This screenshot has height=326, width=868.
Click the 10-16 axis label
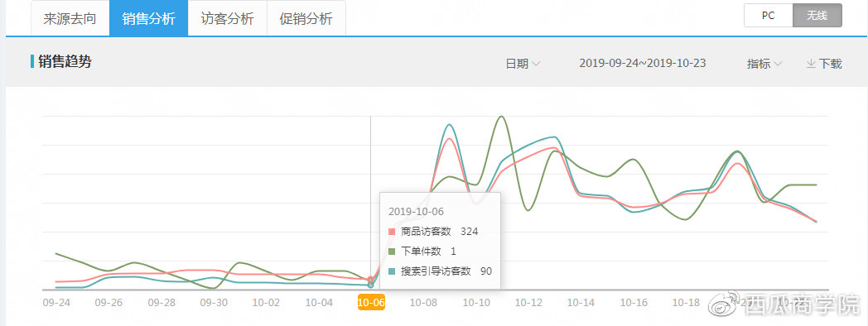(634, 303)
